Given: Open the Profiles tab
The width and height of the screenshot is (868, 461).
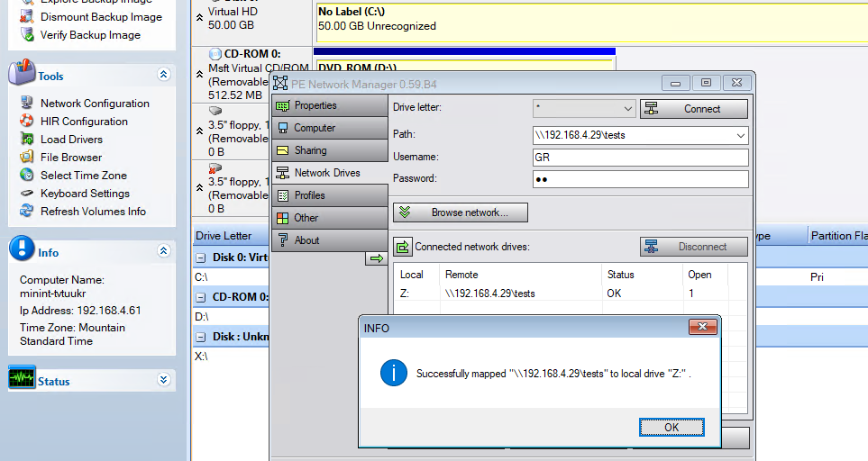Looking at the screenshot, I should [330, 195].
